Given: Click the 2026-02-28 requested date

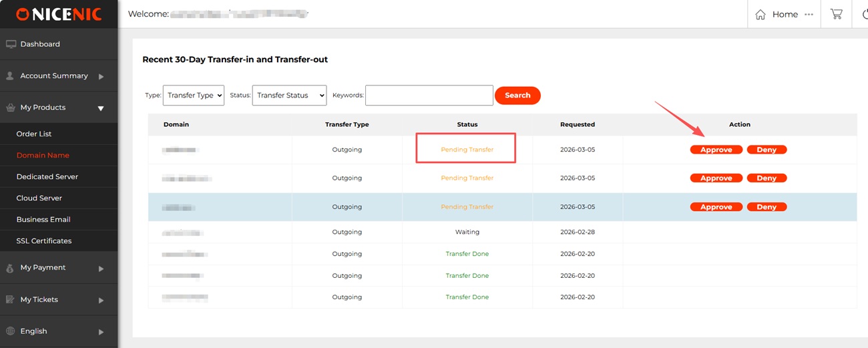Looking at the screenshot, I should click(578, 232).
